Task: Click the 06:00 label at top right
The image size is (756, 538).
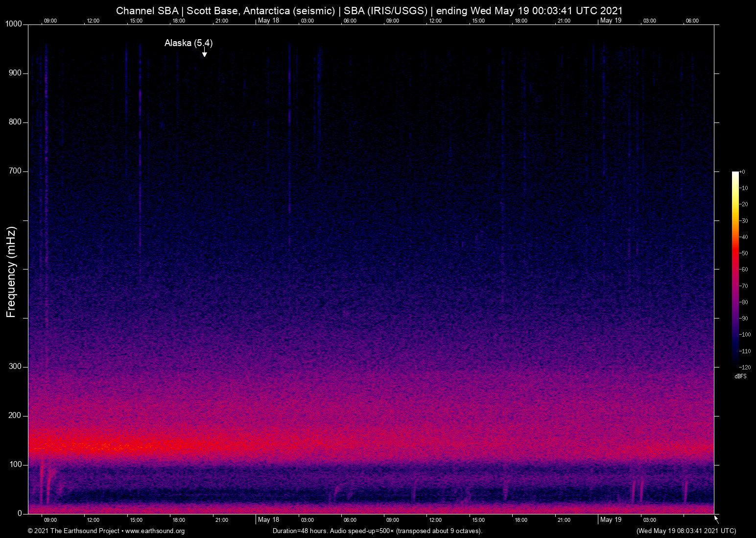Action: [x=691, y=21]
